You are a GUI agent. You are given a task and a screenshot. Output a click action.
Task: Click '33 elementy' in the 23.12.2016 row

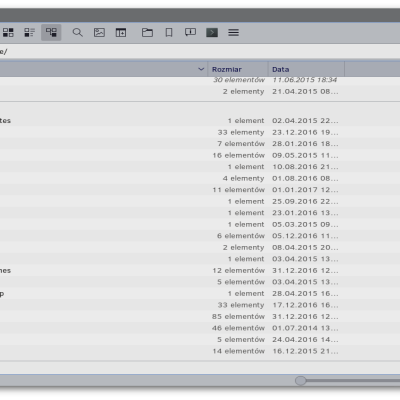(x=241, y=132)
